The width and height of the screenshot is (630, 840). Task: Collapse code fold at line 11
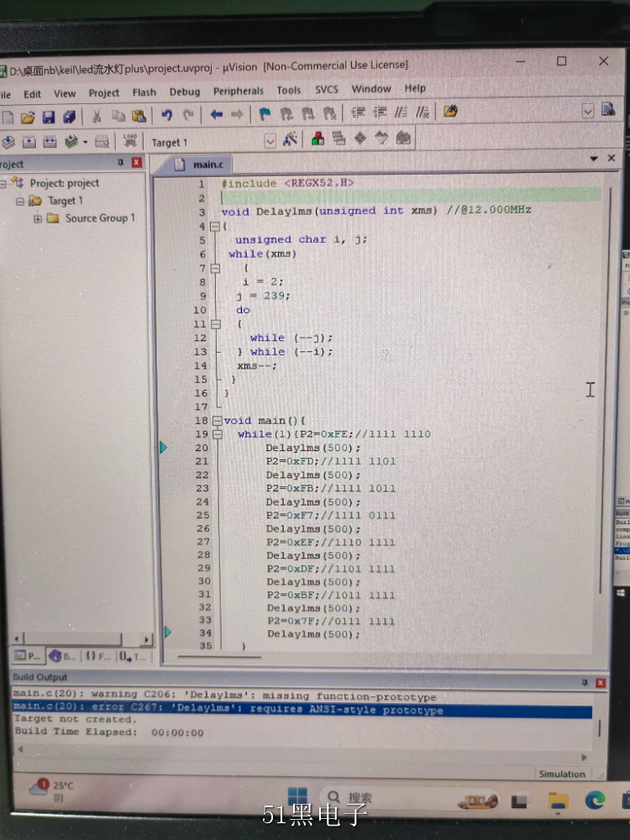216,324
